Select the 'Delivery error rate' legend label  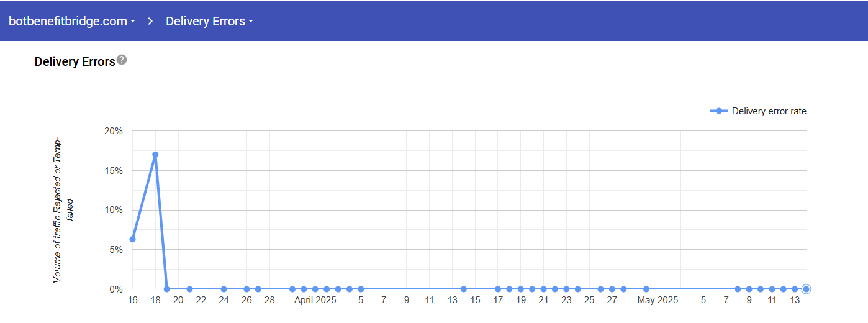click(x=769, y=111)
